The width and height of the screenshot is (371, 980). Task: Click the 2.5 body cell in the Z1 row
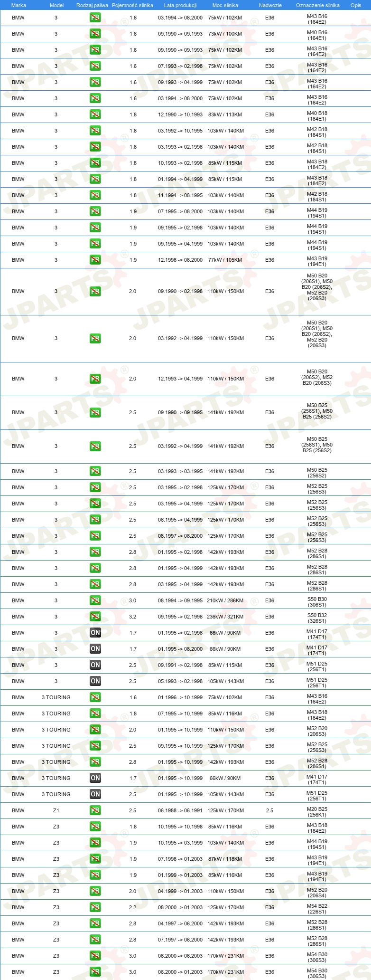[x=269, y=810]
